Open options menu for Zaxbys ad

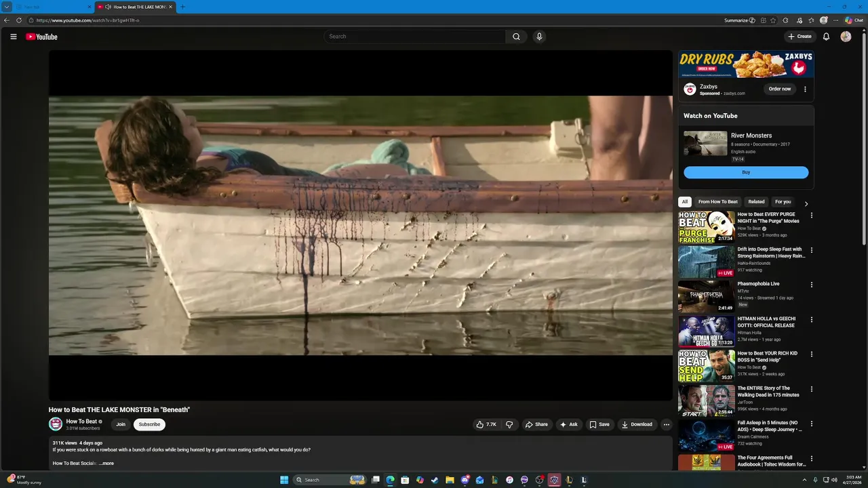click(805, 89)
